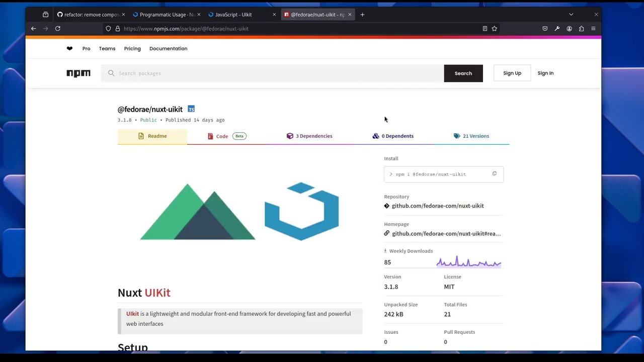The width and height of the screenshot is (644, 362).
Task: Go back to previous page
Action: point(34,29)
